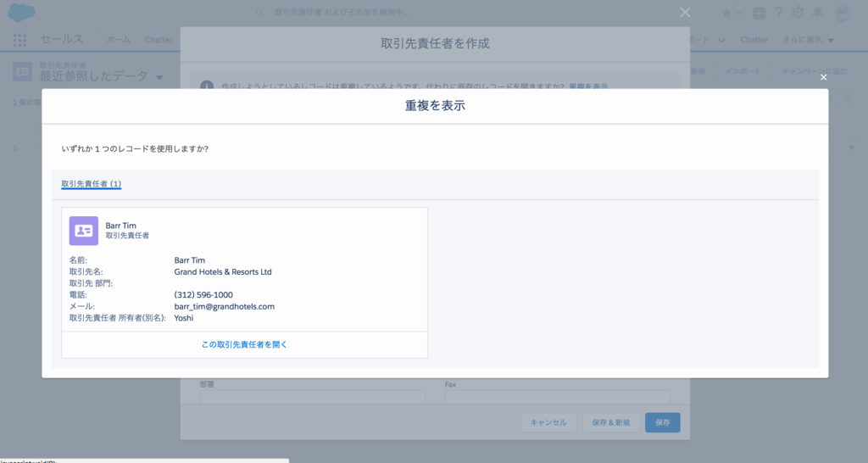
Task: Click the Barr Tim contact card icon
Action: (x=84, y=231)
